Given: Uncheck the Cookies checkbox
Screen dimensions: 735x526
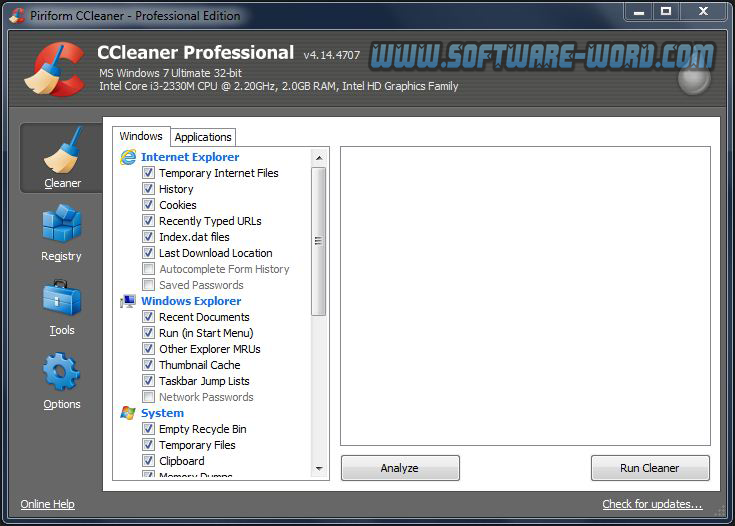Looking at the screenshot, I should point(148,204).
